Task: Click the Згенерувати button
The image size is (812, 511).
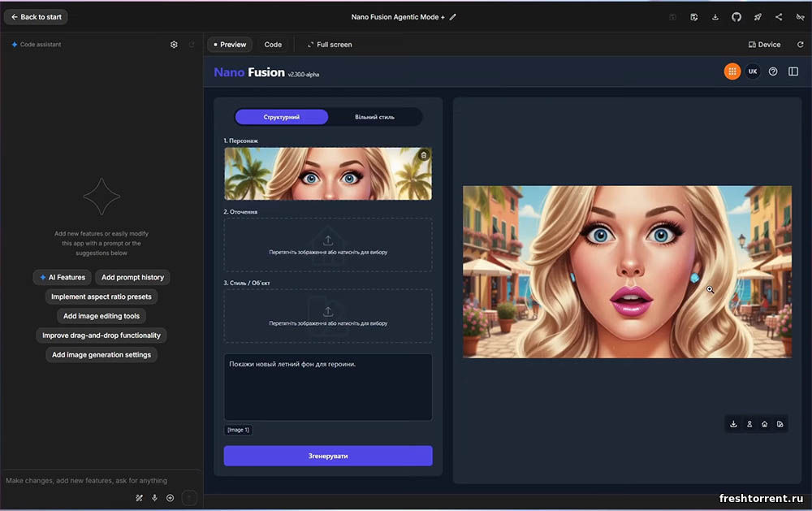Action: (x=328, y=456)
